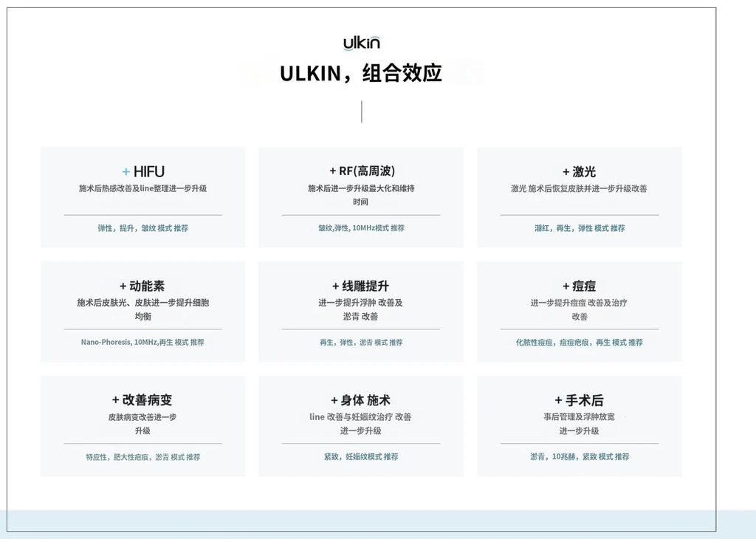The height and width of the screenshot is (539, 756).
Task: Click '进一步提升痘痘 改善及治疗 改善' description
Action: click(579, 309)
